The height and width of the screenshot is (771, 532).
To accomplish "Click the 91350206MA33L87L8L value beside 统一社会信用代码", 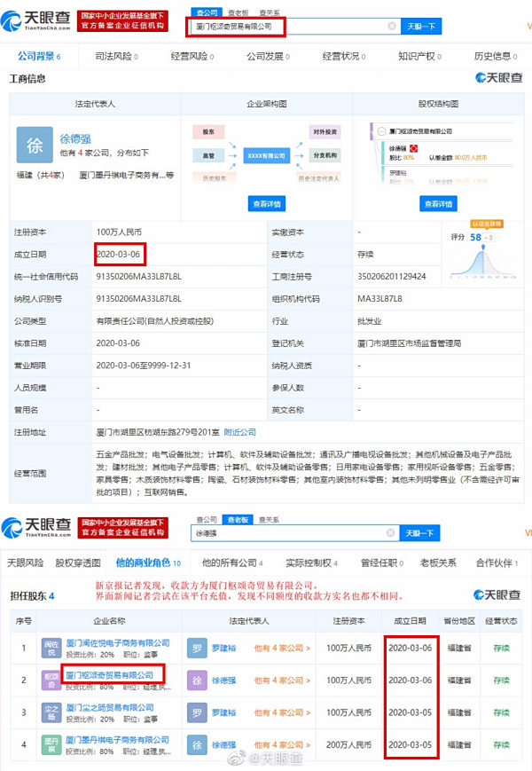I will pyautogui.click(x=139, y=276).
